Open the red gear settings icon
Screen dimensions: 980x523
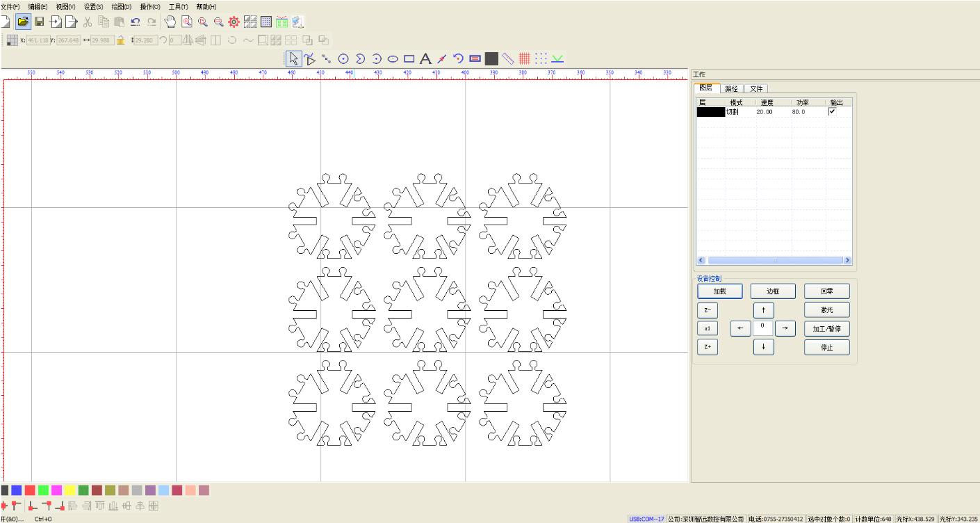point(234,22)
